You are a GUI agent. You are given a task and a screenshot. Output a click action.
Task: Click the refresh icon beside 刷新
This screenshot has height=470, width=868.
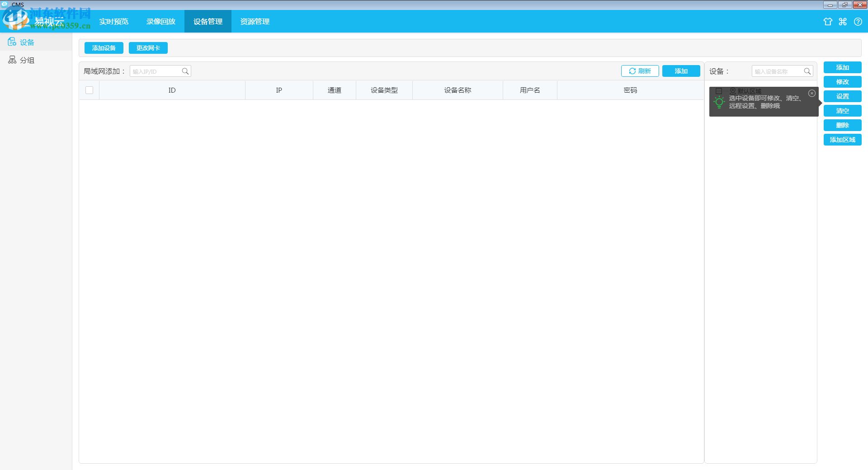632,71
